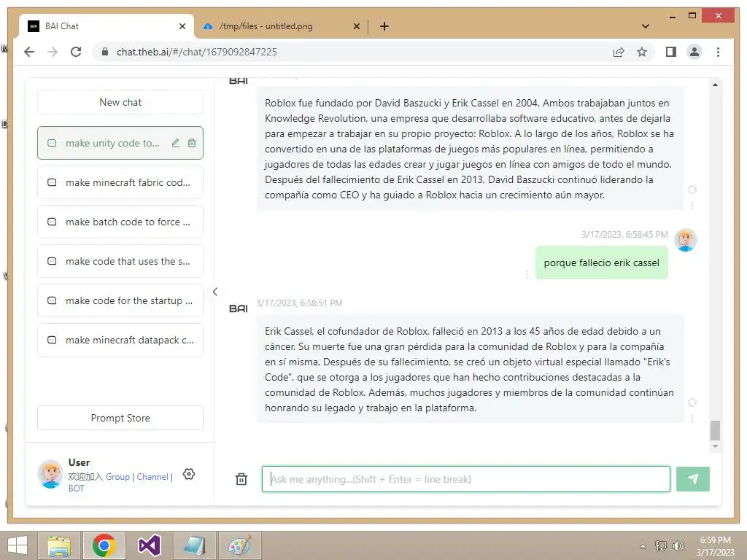Follow the Channel link under User
747x560 pixels.
(152, 477)
